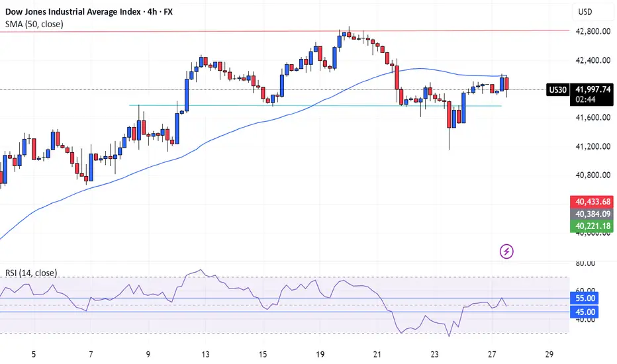617x364 pixels.
Task: Click the RSI 45.00 level label
Action: click(585, 312)
